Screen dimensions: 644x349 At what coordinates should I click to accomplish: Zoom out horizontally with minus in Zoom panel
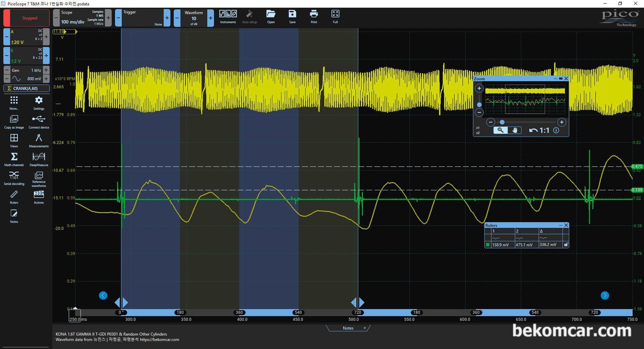(x=491, y=122)
